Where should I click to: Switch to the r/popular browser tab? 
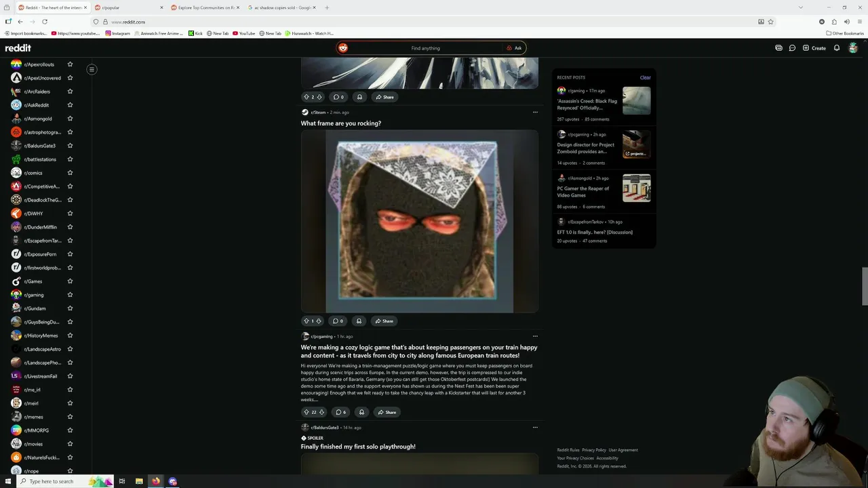[x=129, y=7]
